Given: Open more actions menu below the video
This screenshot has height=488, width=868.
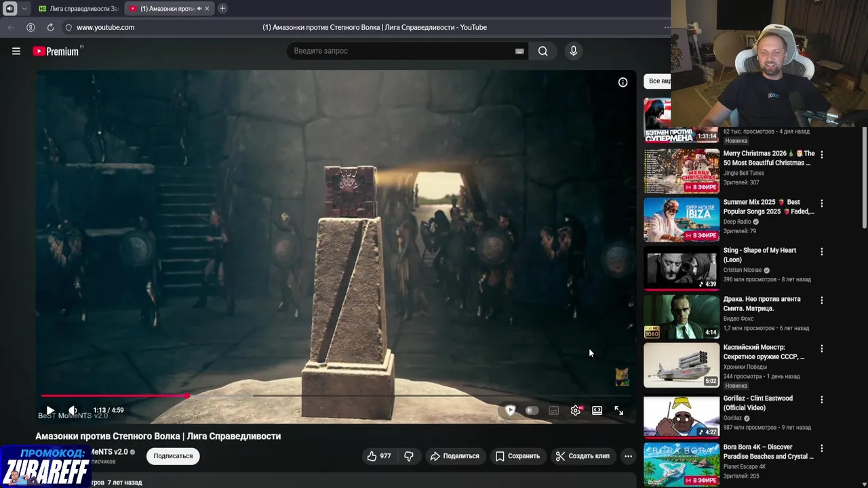Looking at the screenshot, I should [628, 456].
